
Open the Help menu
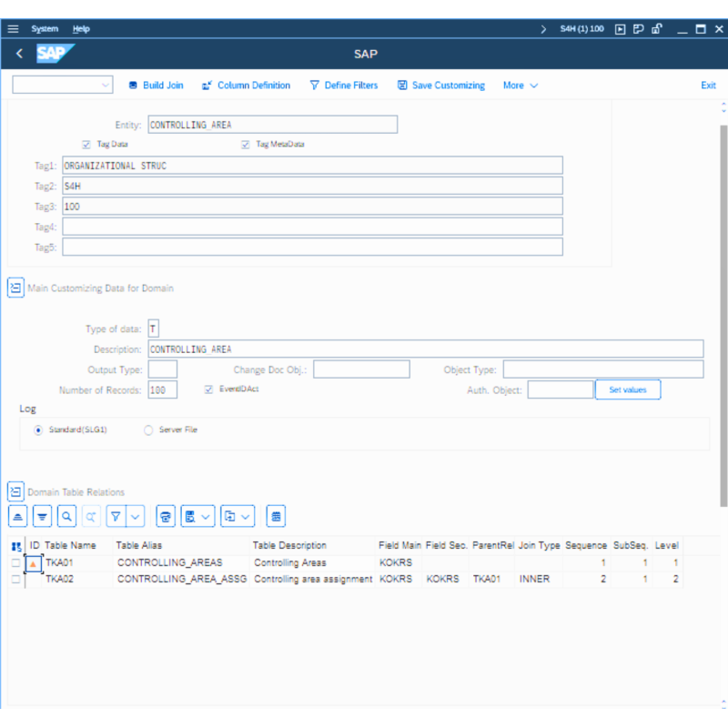coord(81,29)
